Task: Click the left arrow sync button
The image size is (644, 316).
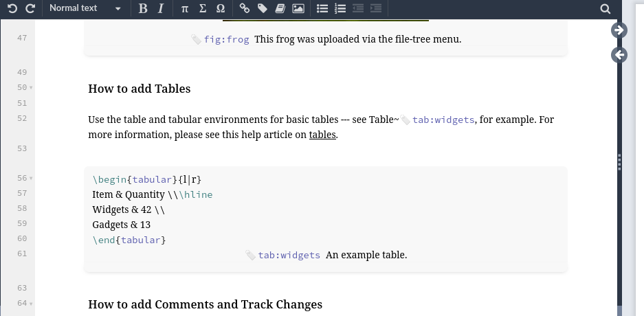Action: point(619,54)
